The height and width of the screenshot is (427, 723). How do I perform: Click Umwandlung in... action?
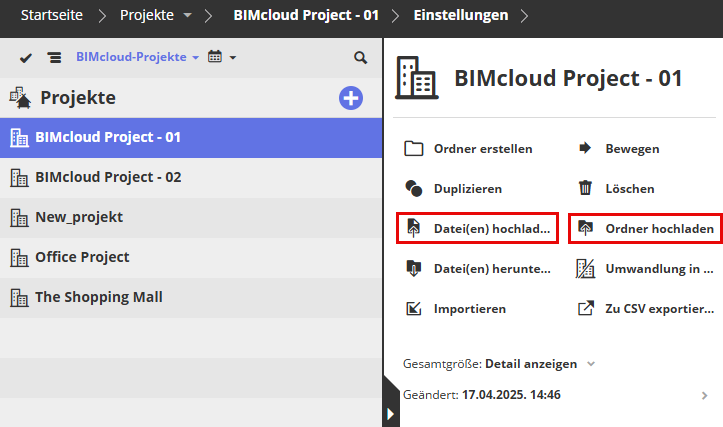[659, 269]
